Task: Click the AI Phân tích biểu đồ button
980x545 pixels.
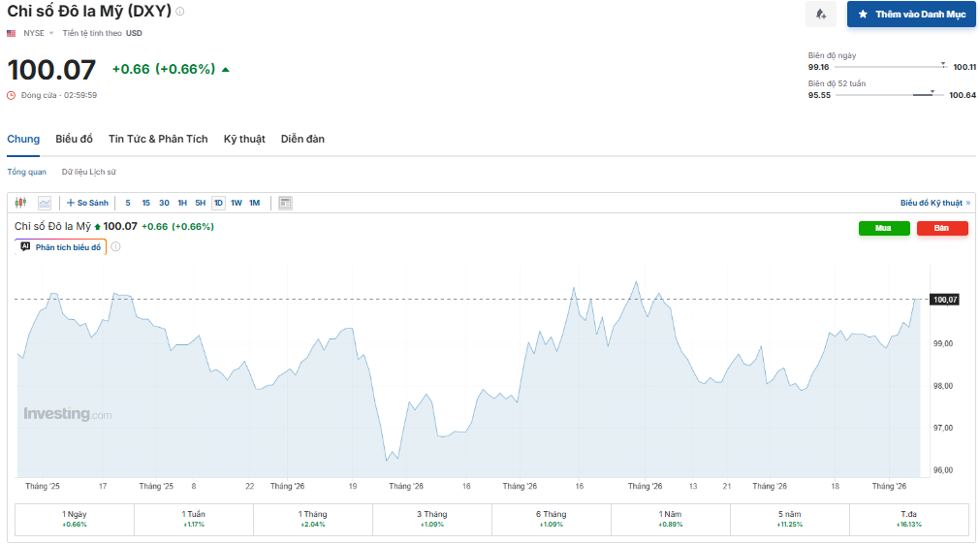Action: (61, 247)
